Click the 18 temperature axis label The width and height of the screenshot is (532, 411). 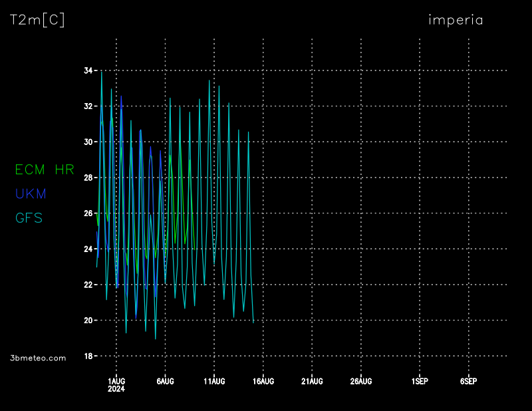click(x=88, y=356)
